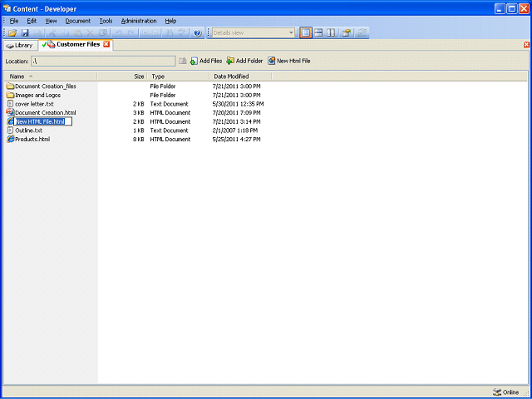Image resolution: width=532 pixels, height=399 pixels.
Task: Select the Outline.txt file name
Action: pyautogui.click(x=29, y=131)
